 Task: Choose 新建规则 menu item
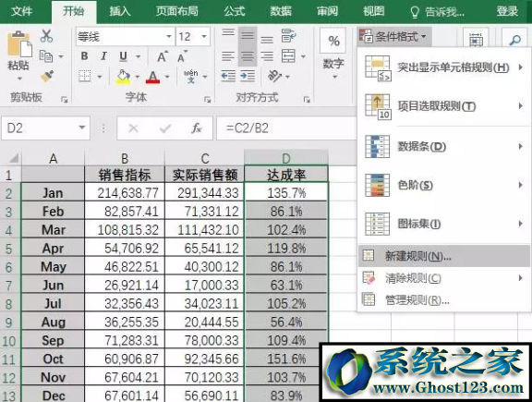(x=443, y=256)
